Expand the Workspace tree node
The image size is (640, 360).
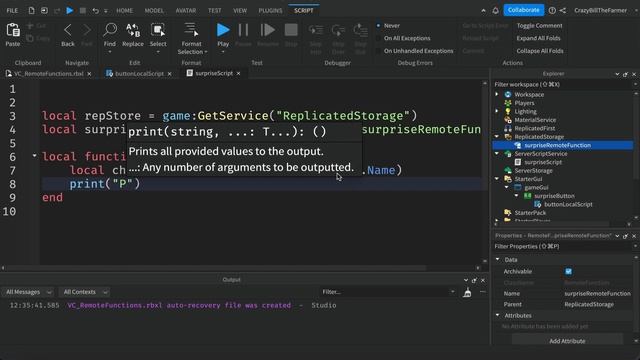click(497, 94)
